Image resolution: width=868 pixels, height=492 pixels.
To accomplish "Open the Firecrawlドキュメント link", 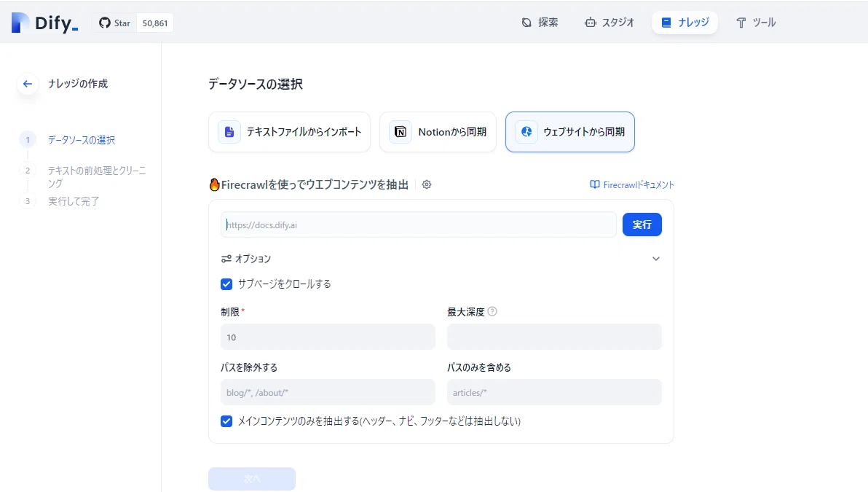I will [632, 184].
